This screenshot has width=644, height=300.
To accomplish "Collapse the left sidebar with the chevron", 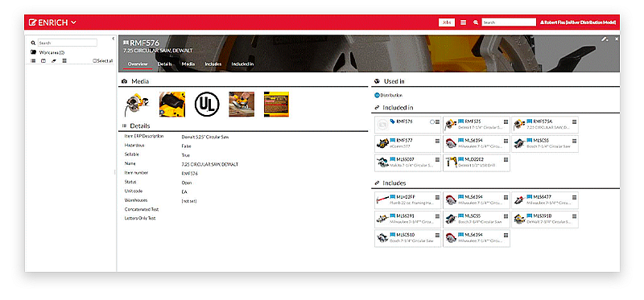I will tap(114, 39).
